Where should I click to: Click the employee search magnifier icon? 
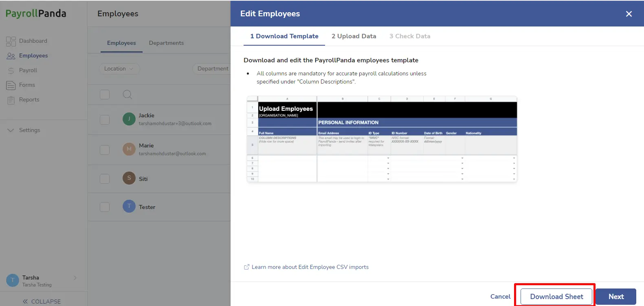pos(127,95)
